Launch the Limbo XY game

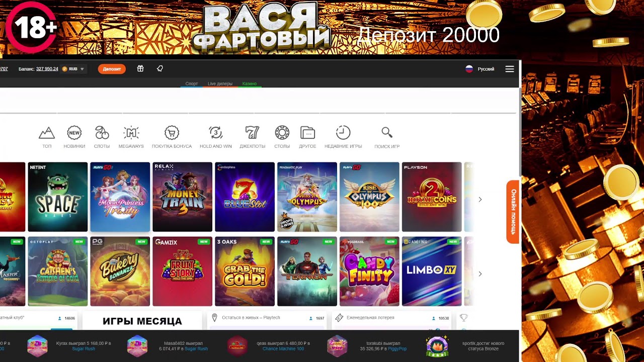click(432, 271)
